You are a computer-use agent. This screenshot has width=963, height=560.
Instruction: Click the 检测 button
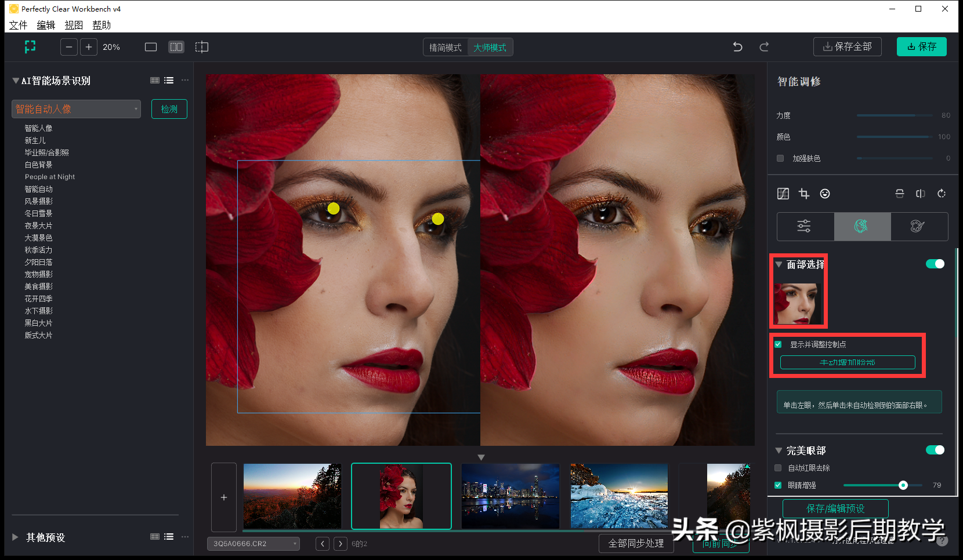coord(169,109)
